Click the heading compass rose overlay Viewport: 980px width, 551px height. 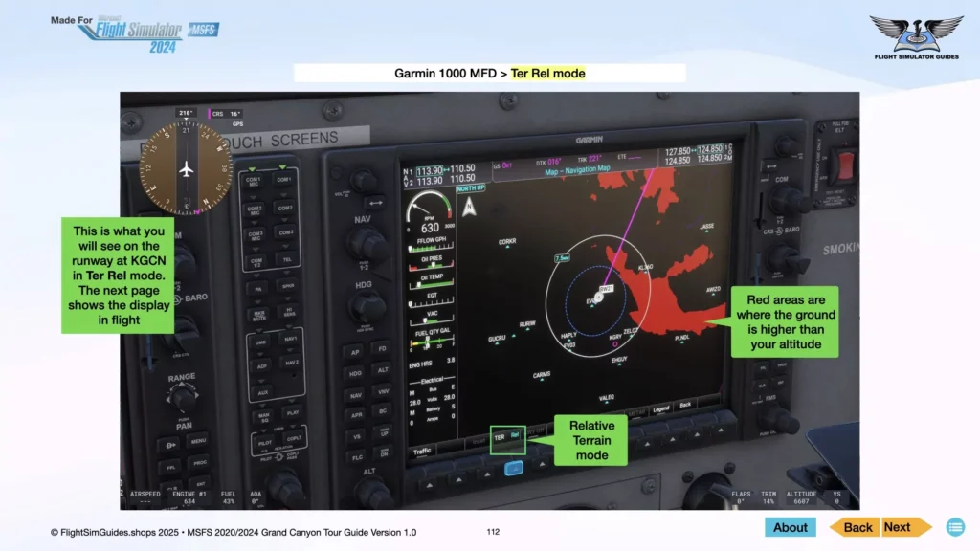point(186,167)
